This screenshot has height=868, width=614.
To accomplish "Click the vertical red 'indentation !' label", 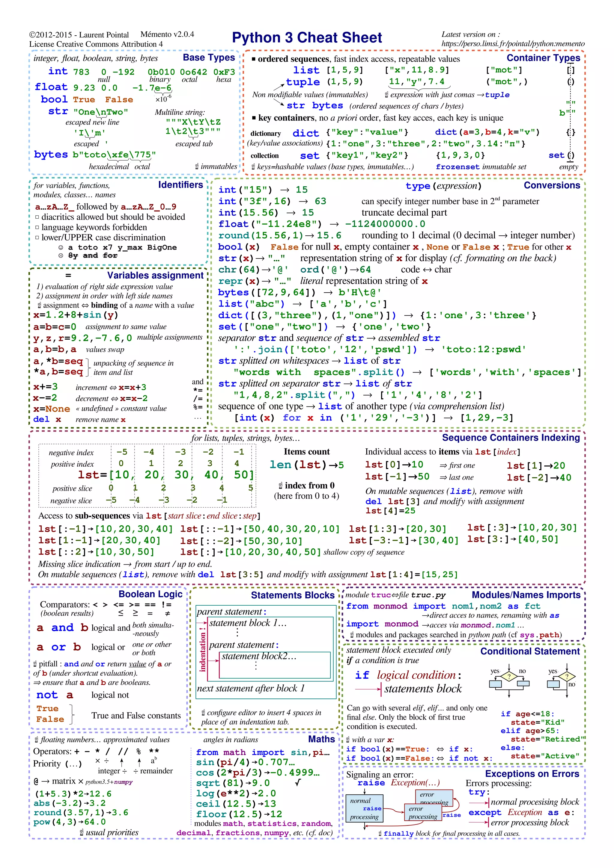I will 202,649.
